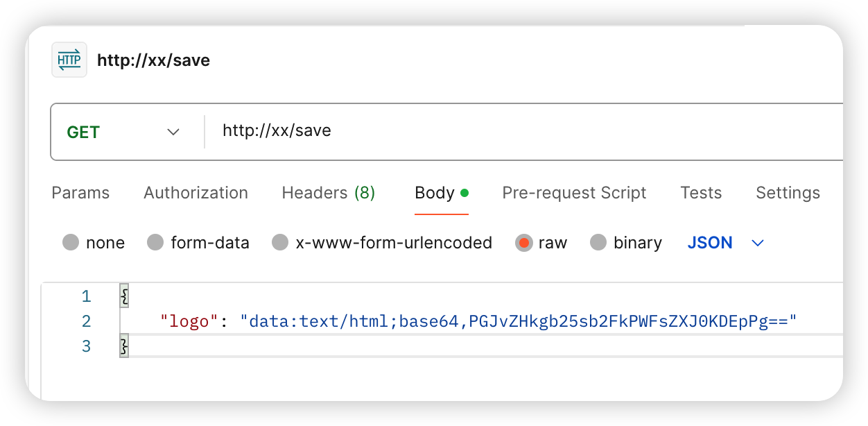Open the Authorization tab
This screenshot has width=868, height=426.
[x=196, y=193]
